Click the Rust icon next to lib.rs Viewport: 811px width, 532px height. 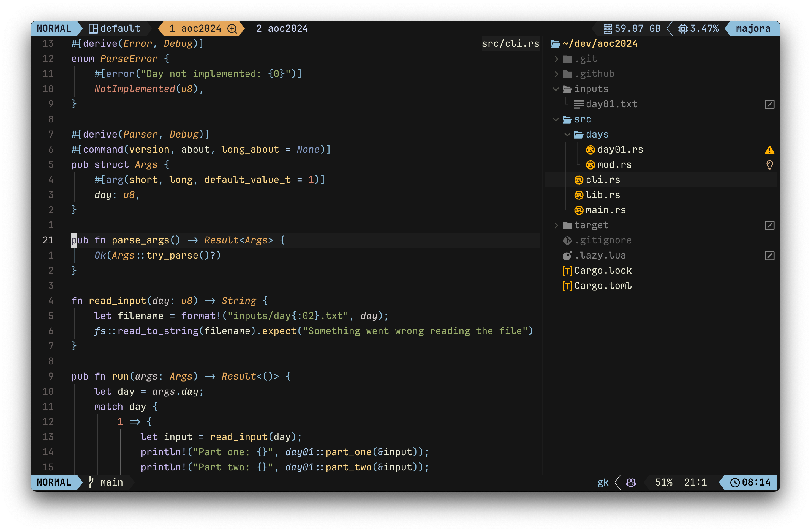(x=579, y=195)
